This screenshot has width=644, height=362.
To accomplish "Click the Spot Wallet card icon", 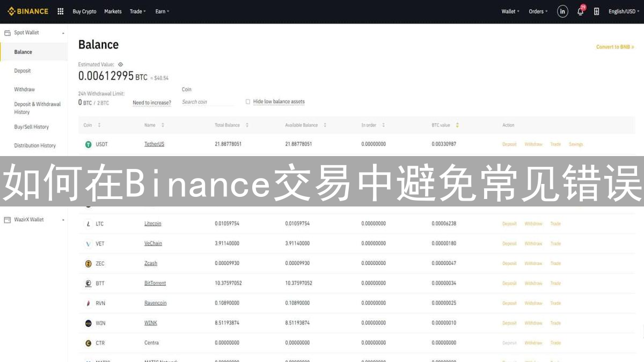I will pyautogui.click(x=8, y=33).
